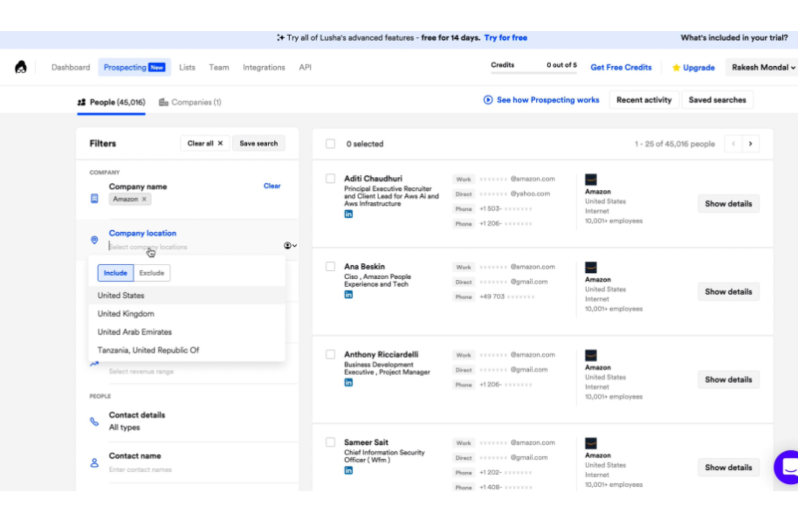This screenshot has height=532, width=798.
Task: Open the location type dropdown arrow
Action: pyautogui.click(x=290, y=246)
